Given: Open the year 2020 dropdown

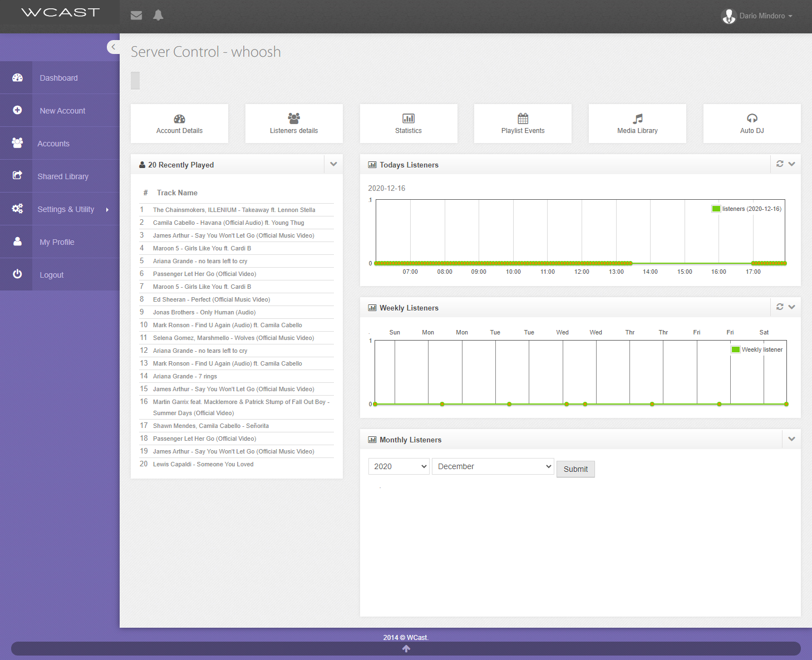Looking at the screenshot, I should 399,466.
